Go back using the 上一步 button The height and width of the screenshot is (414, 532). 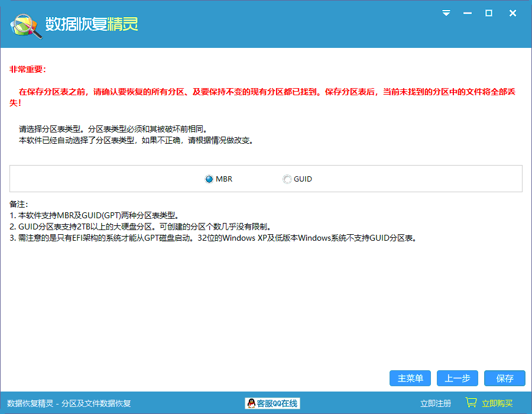457,378
